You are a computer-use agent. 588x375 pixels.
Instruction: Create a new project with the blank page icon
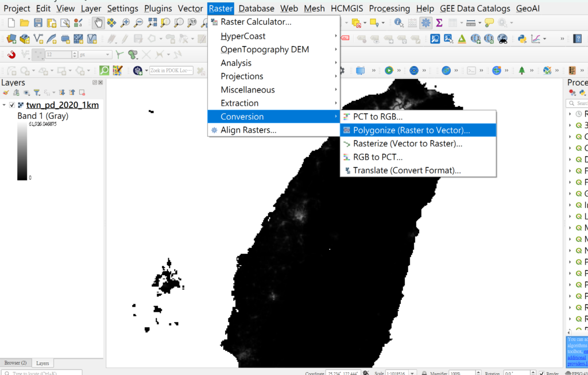[x=11, y=23]
